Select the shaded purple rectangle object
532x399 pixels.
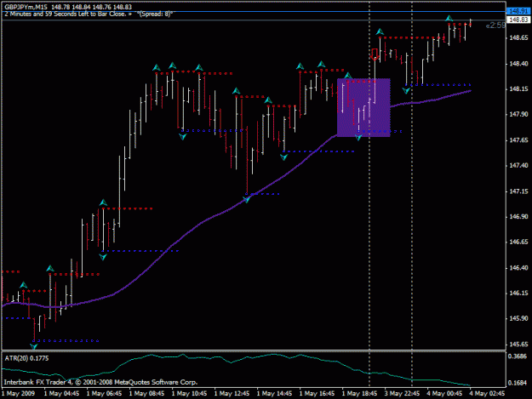point(363,107)
